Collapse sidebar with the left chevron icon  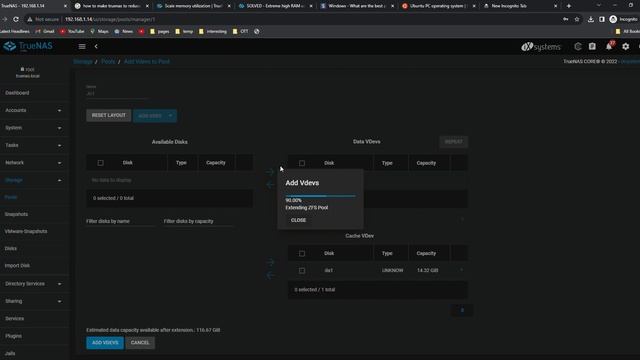pos(96,47)
